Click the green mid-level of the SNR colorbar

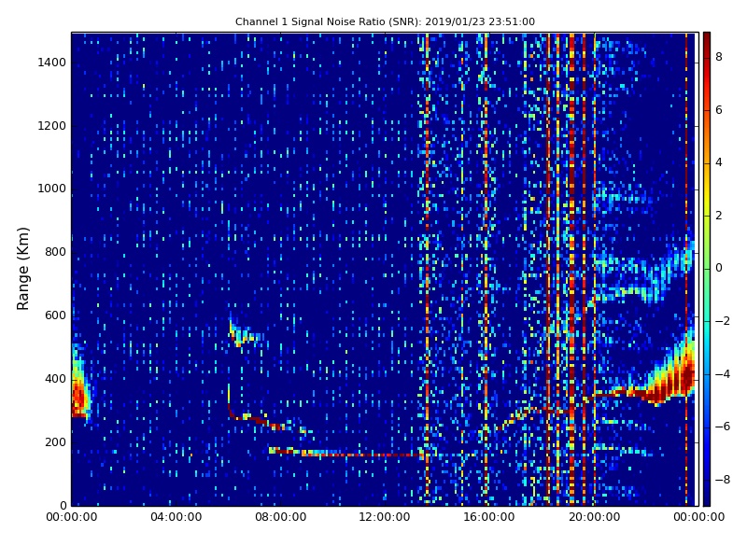point(707,269)
